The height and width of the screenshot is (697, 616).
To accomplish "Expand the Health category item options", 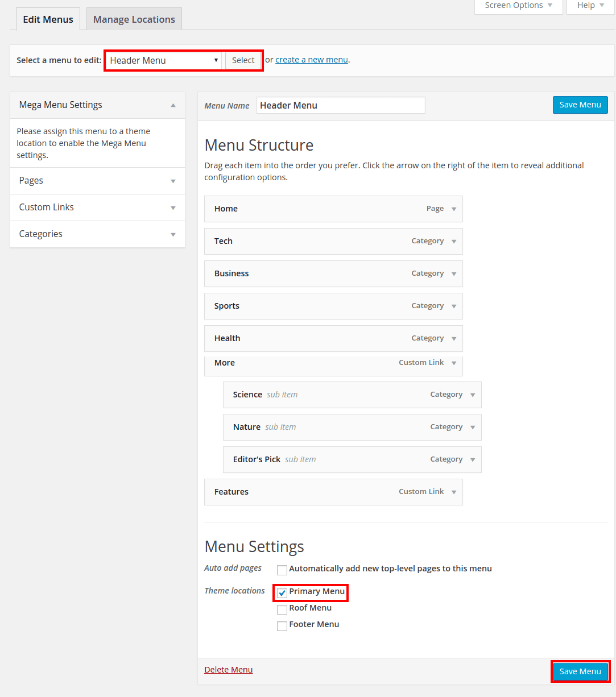I will [453, 338].
